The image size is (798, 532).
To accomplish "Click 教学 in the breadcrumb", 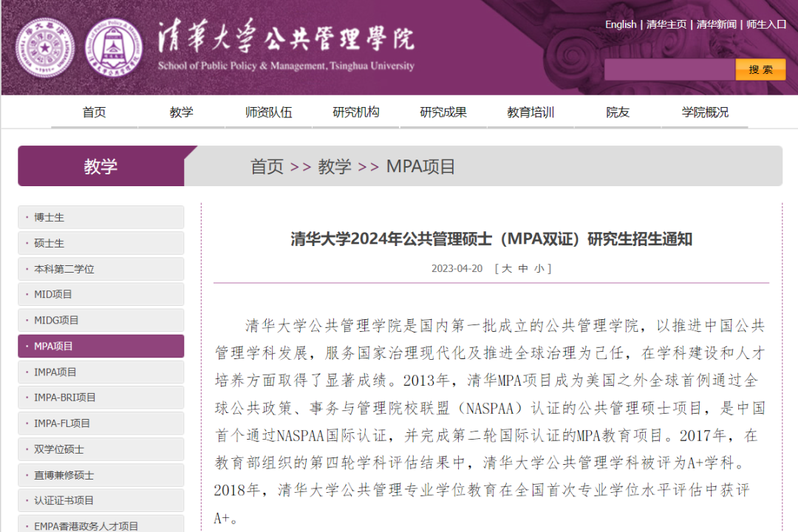I will coord(335,166).
